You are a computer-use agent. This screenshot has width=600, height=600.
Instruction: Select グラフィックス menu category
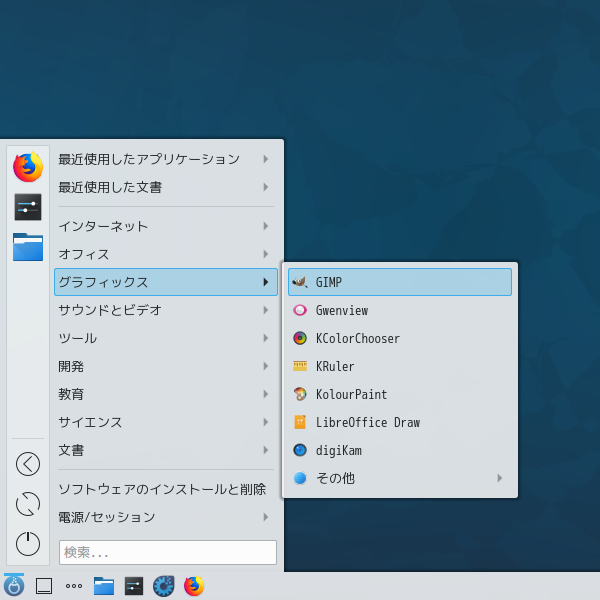click(166, 282)
